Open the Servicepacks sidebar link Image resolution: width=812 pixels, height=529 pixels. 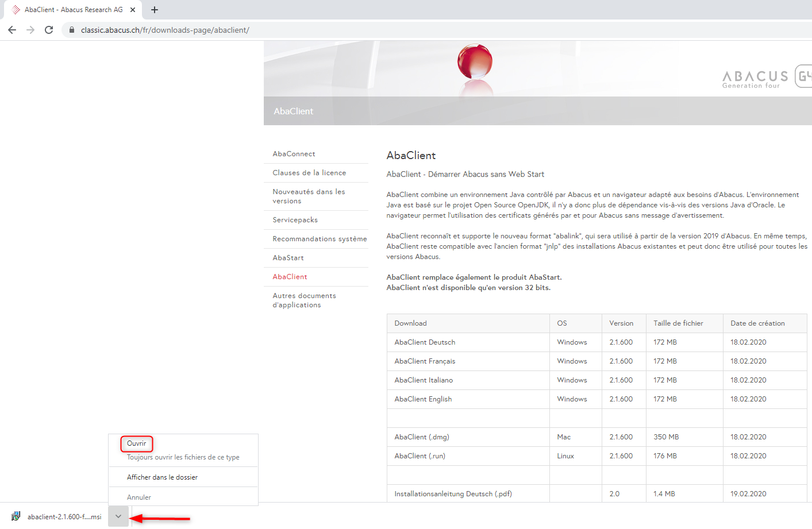(x=295, y=219)
